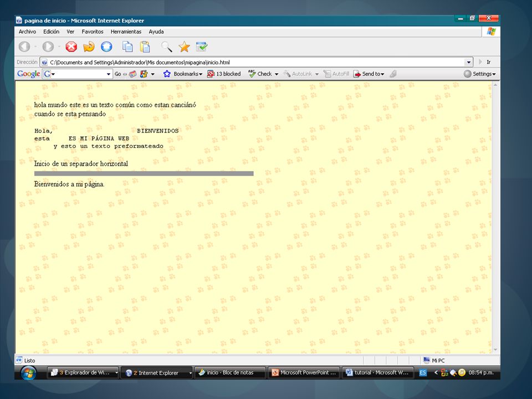This screenshot has height=399, width=532.
Task: Open Favorites with the star icon
Action: (184, 47)
